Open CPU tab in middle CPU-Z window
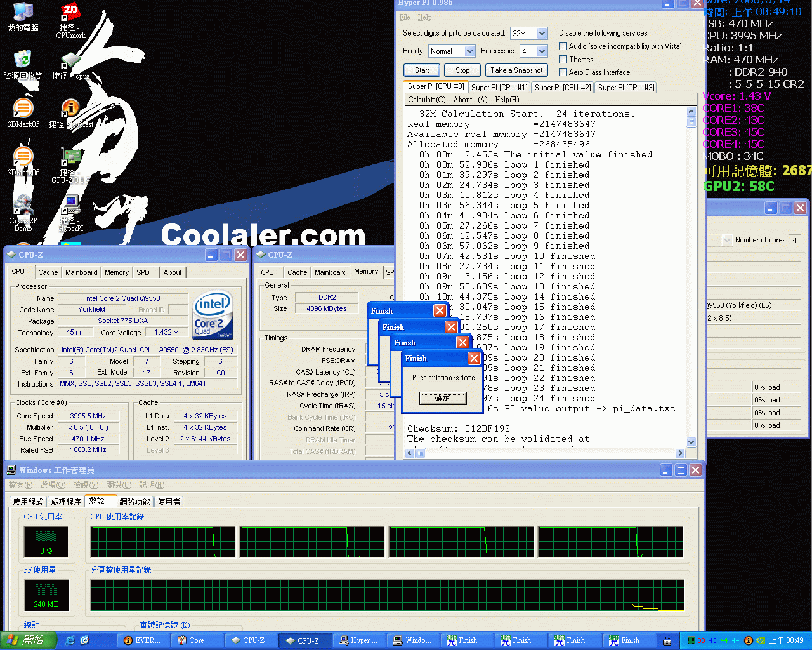The image size is (812, 650). [268, 272]
